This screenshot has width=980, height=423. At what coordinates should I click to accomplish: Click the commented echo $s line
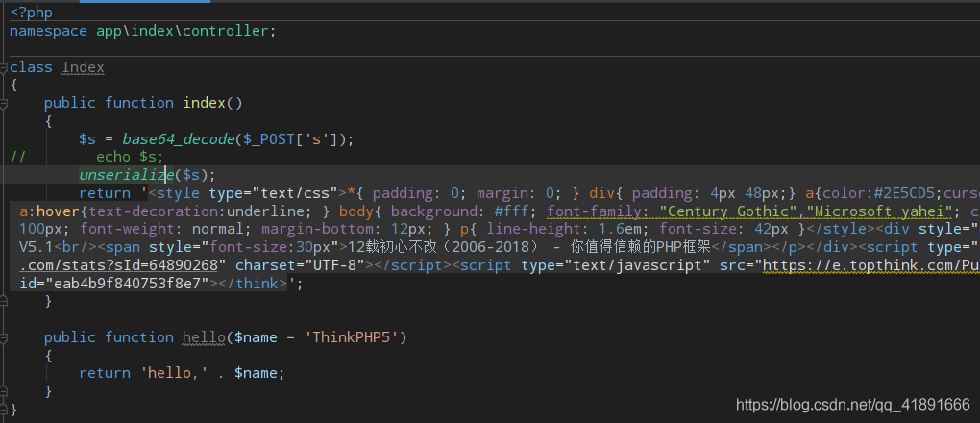[130, 157]
